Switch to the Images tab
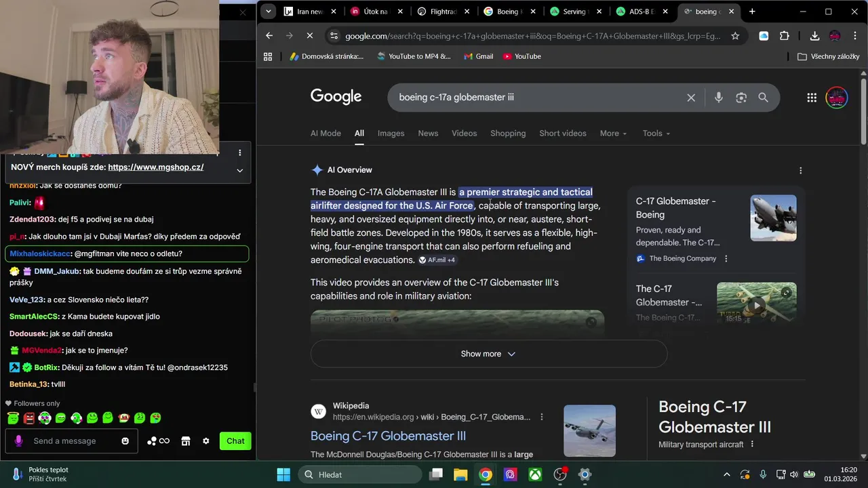 point(391,134)
